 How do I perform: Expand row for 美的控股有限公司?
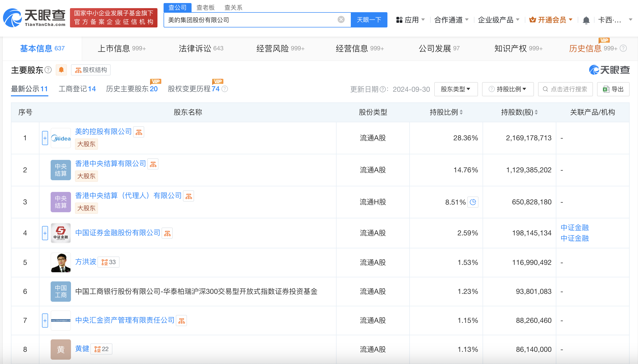(x=45, y=138)
